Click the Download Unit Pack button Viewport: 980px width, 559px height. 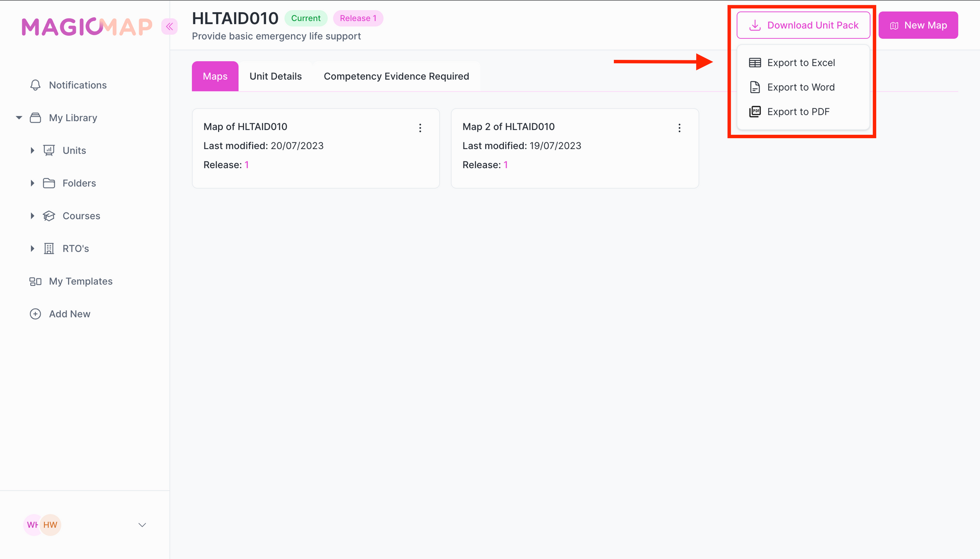tap(803, 25)
